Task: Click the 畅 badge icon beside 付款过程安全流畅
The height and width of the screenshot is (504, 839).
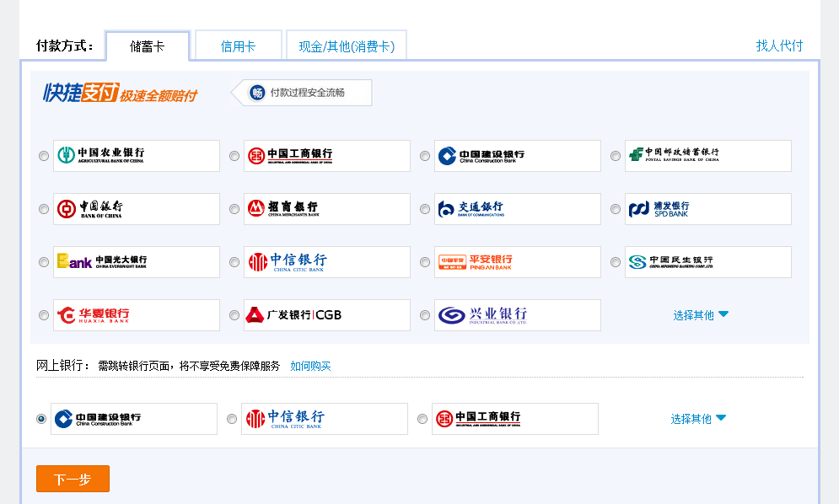Action: (x=257, y=93)
